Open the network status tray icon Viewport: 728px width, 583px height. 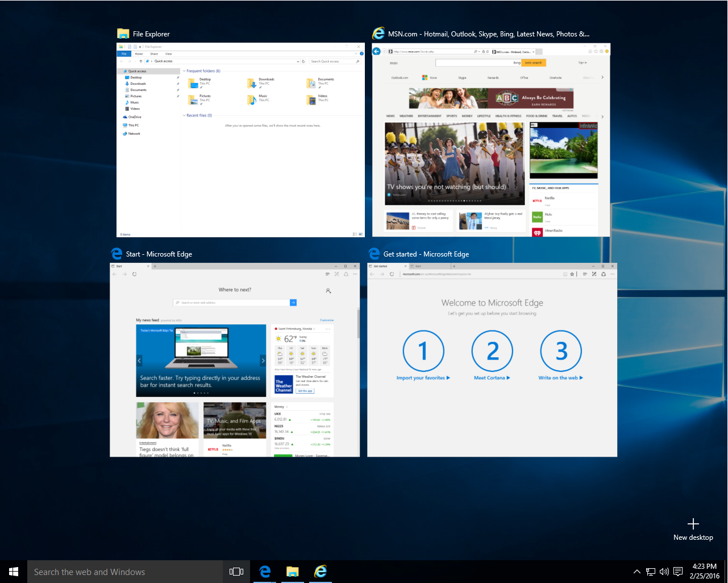[651, 572]
